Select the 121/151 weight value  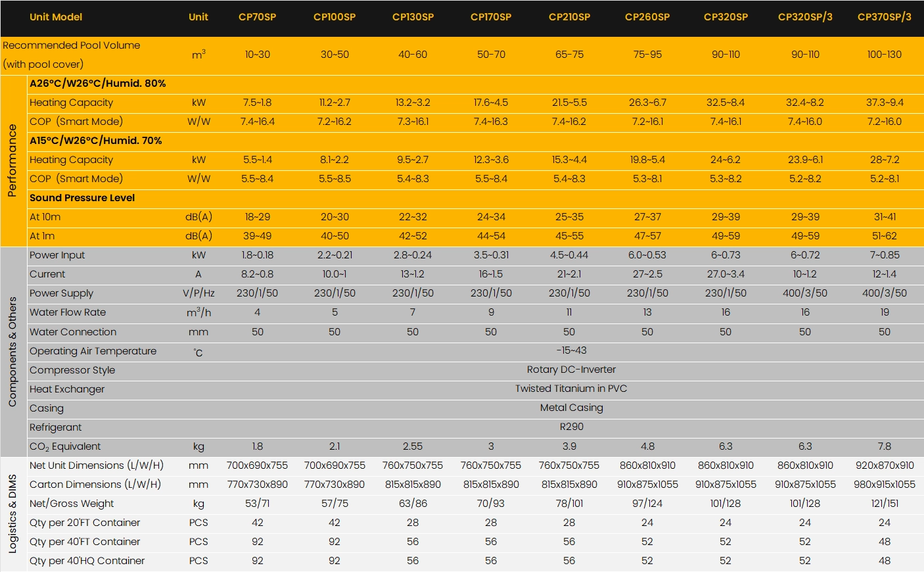pyautogui.click(x=884, y=504)
